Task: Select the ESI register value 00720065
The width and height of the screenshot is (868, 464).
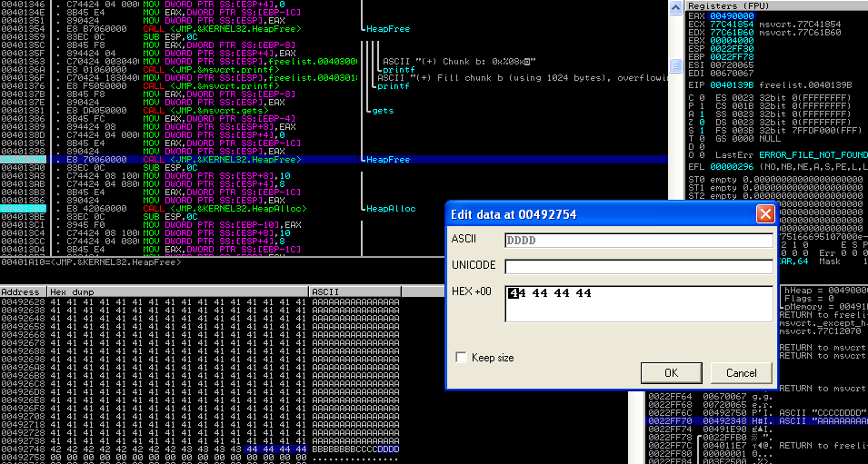Action: pos(732,65)
